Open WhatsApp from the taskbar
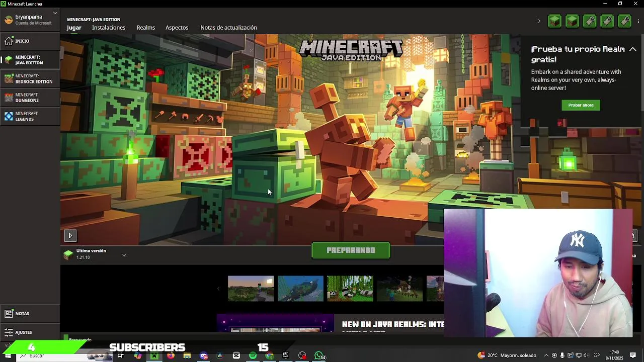This screenshot has height=362, width=644. [x=319, y=356]
